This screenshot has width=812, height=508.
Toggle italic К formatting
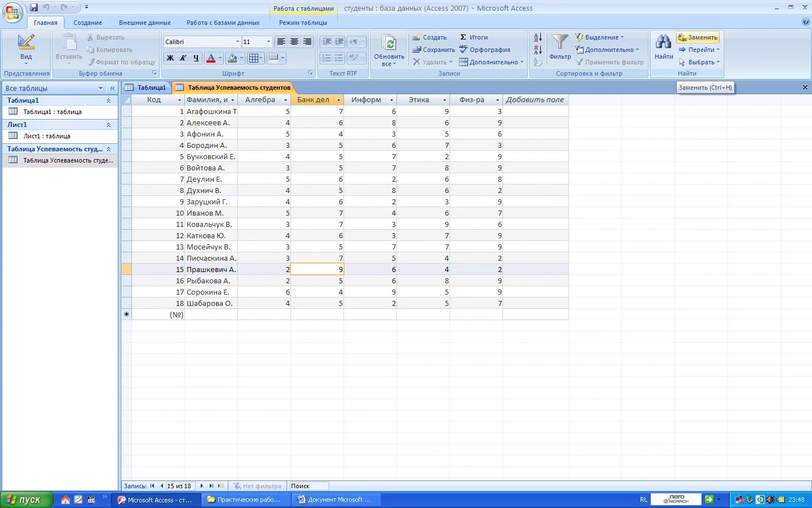pyautogui.click(x=183, y=58)
